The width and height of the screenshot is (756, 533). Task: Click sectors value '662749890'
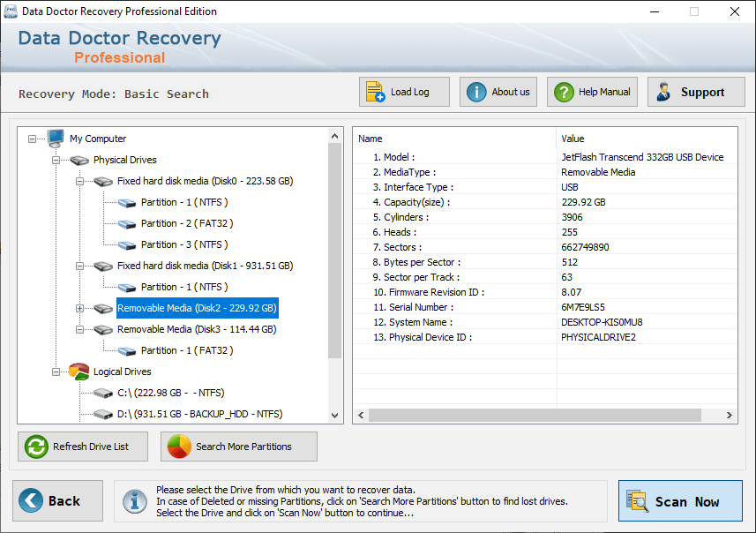(x=585, y=247)
